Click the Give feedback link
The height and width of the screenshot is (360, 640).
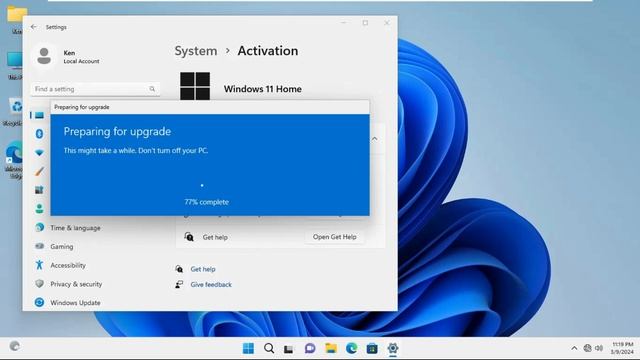tap(211, 284)
